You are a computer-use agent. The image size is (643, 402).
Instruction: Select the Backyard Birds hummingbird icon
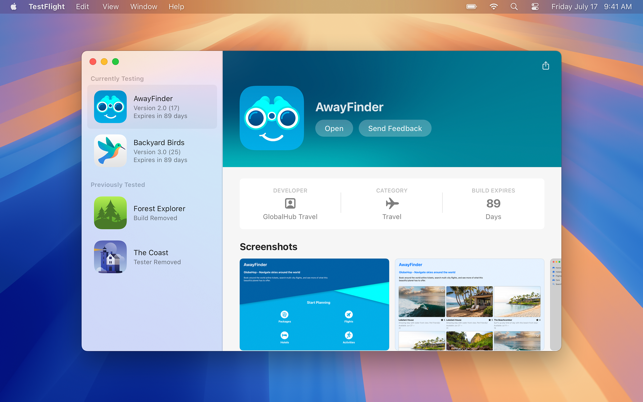click(x=110, y=151)
